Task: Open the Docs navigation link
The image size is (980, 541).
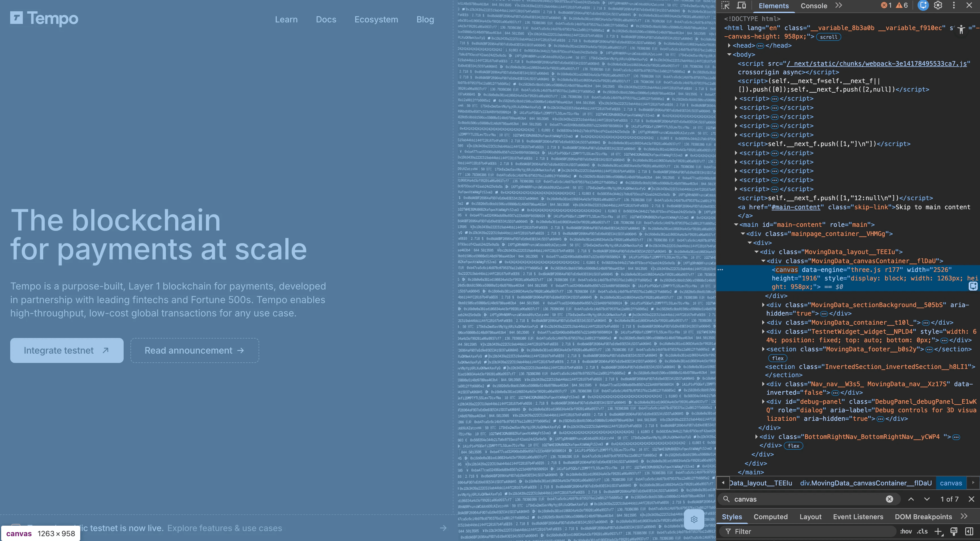Action: pyautogui.click(x=326, y=19)
